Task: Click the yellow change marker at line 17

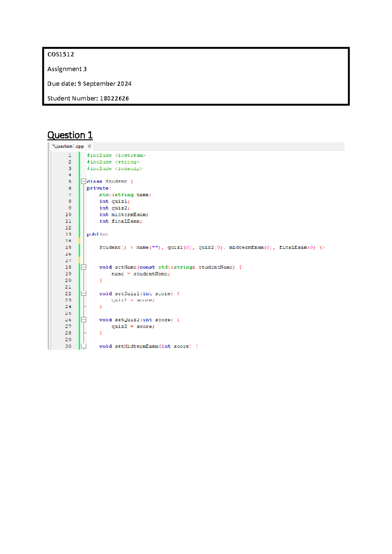Action: coord(79,260)
